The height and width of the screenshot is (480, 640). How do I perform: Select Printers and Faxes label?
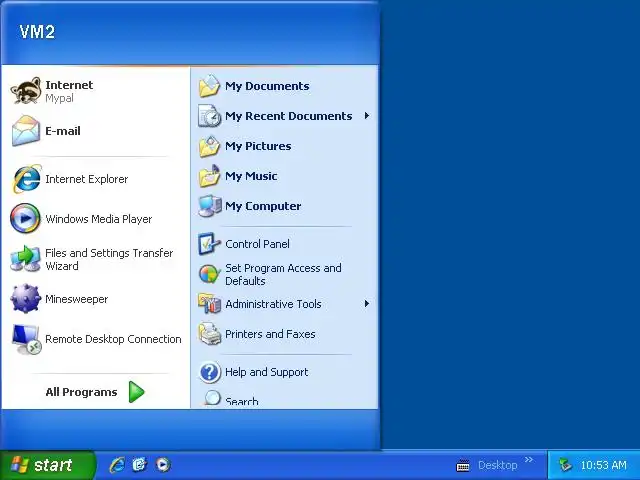pos(270,334)
